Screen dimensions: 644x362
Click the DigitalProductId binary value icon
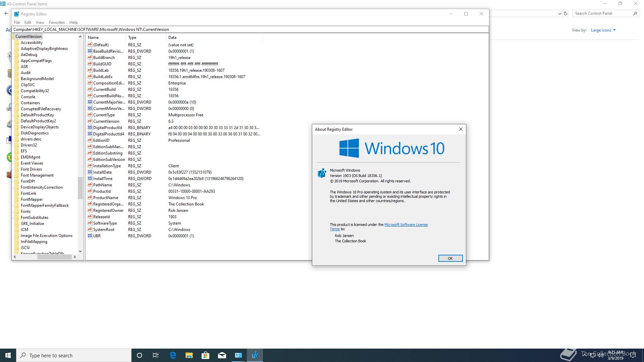[90, 127]
